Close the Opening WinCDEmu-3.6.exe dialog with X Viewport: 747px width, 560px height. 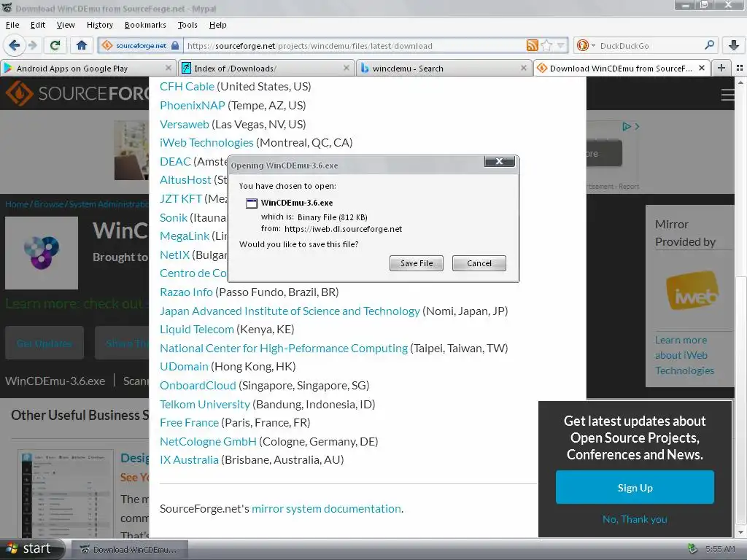[x=499, y=161]
